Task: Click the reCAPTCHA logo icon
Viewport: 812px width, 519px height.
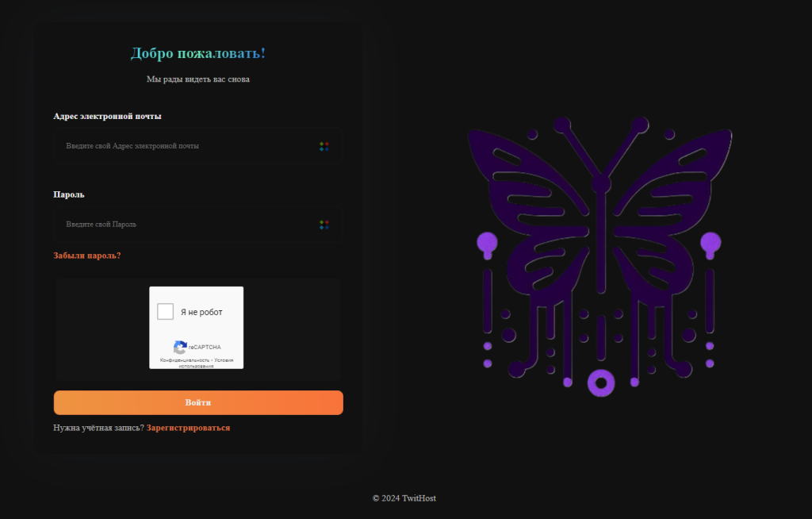Action: (180, 347)
